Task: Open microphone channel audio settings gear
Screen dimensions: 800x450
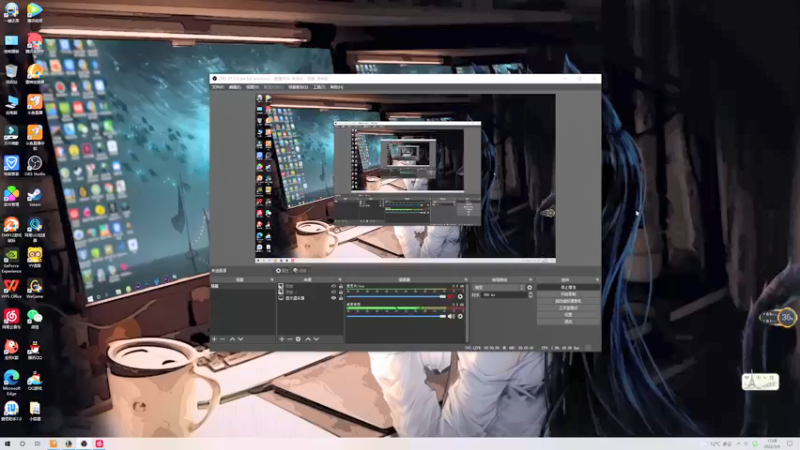Action: [x=460, y=296]
